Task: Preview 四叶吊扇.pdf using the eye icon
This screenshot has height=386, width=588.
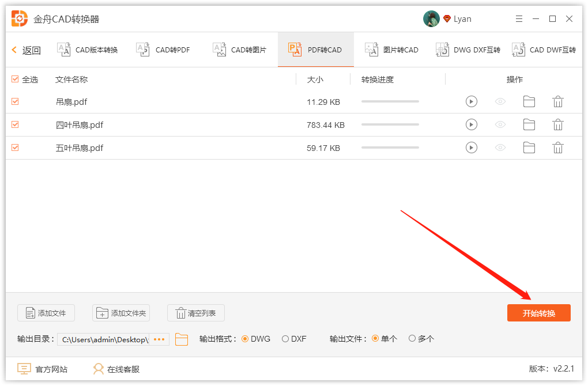Action: point(500,124)
